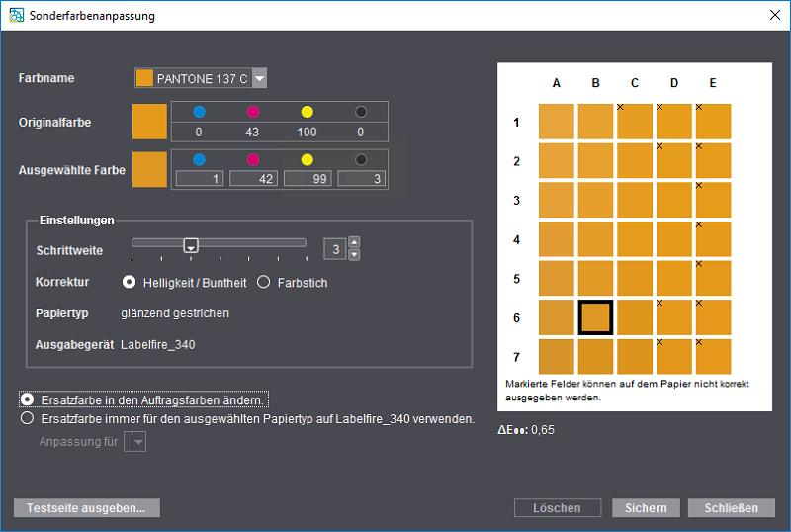Click the Originalfarbe color swatch
The height and width of the screenshot is (532, 791).
[x=150, y=122]
